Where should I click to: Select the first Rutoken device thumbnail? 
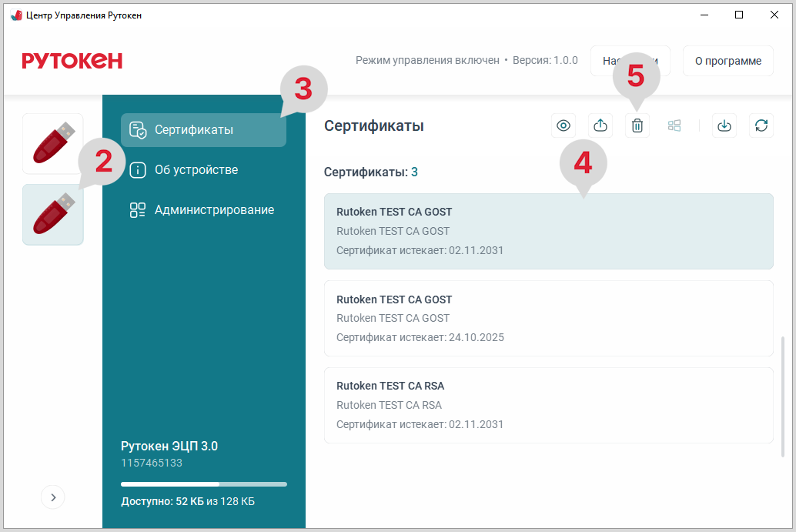[53, 143]
